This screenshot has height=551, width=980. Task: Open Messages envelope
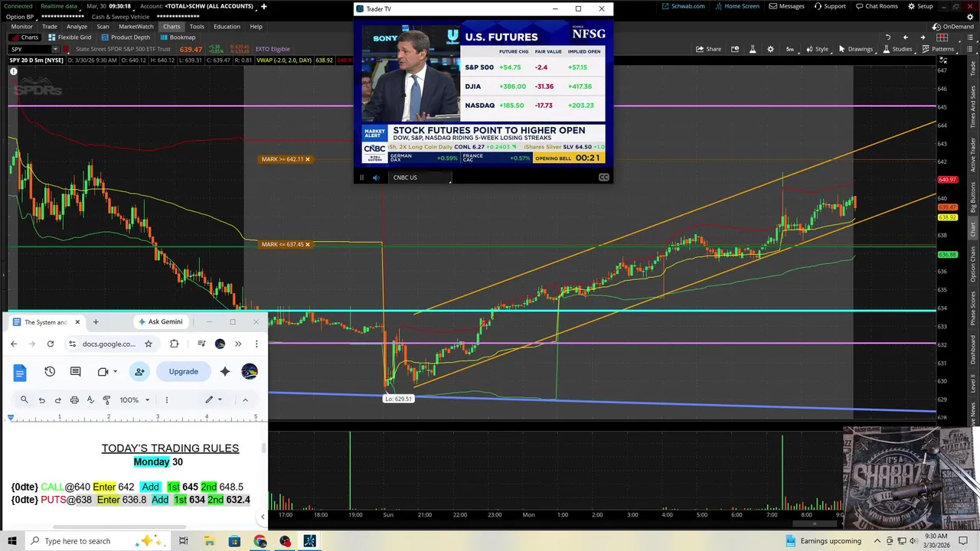[786, 6]
